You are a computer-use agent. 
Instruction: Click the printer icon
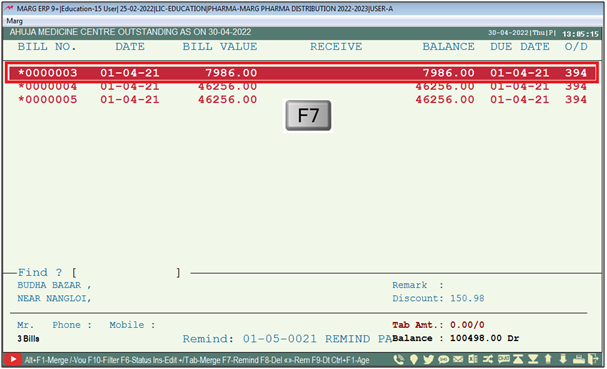pos(579,359)
